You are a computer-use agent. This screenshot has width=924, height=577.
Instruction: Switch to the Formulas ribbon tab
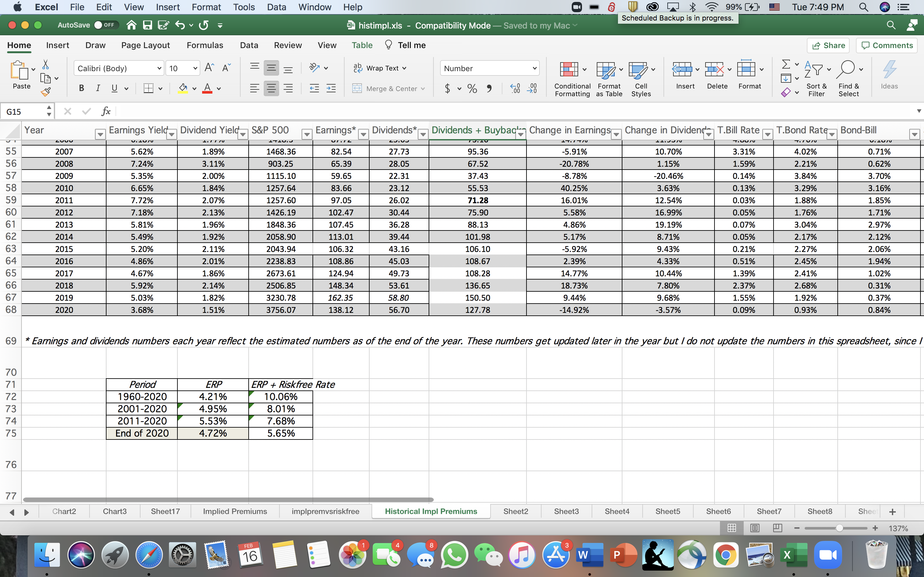pyautogui.click(x=205, y=45)
